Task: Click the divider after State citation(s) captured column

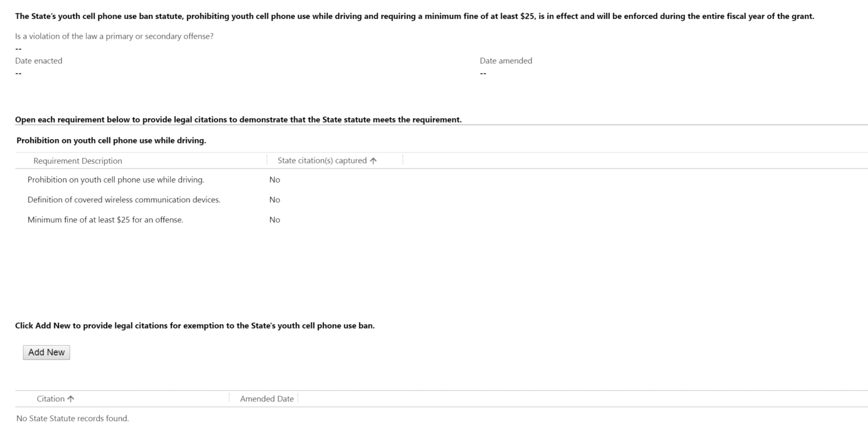Action: (403, 160)
